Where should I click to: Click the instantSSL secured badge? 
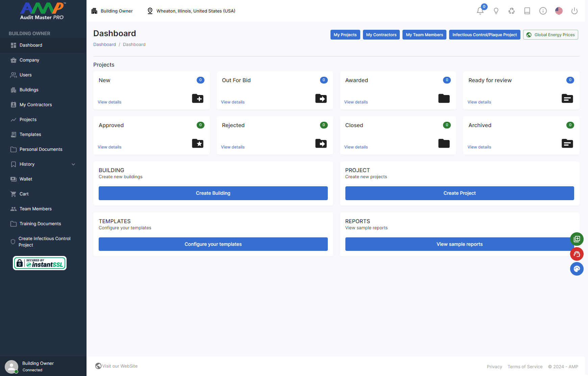[x=40, y=263]
